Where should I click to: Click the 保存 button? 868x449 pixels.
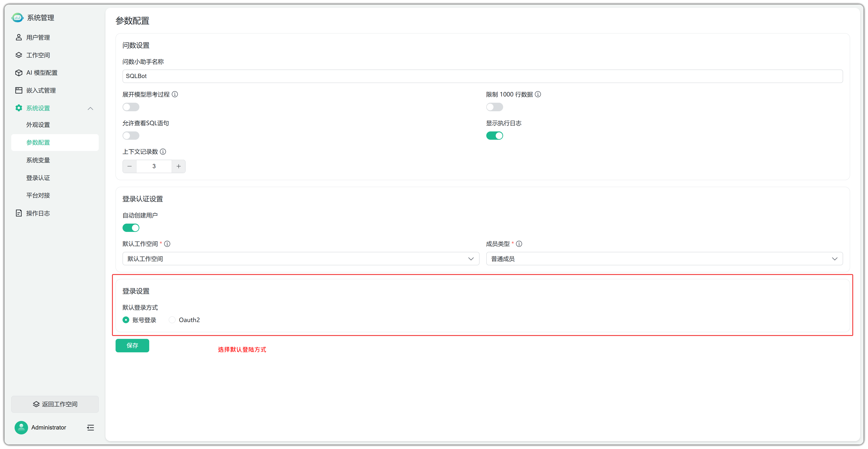pos(132,346)
